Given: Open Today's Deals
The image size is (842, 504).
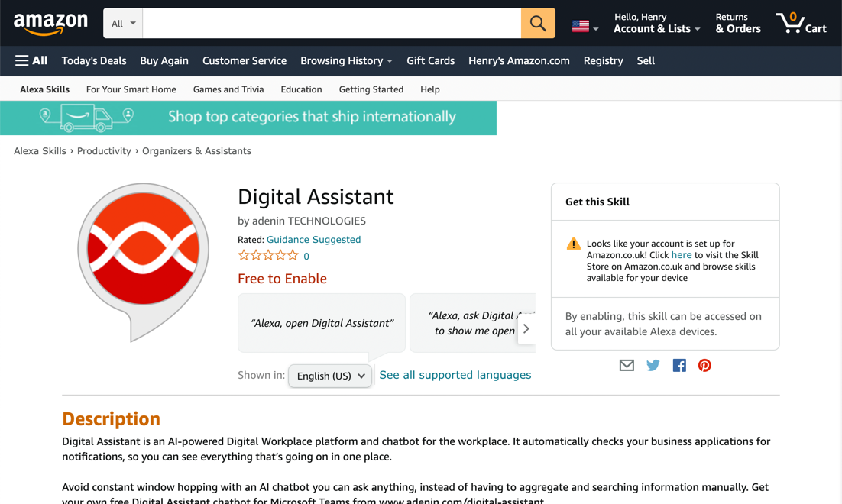Looking at the screenshot, I should click(x=94, y=60).
